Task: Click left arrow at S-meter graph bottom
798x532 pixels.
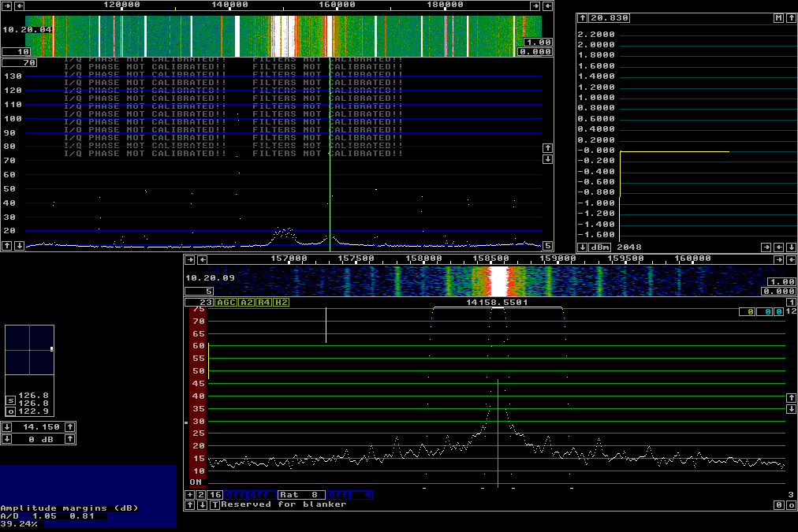Action: (x=778, y=247)
